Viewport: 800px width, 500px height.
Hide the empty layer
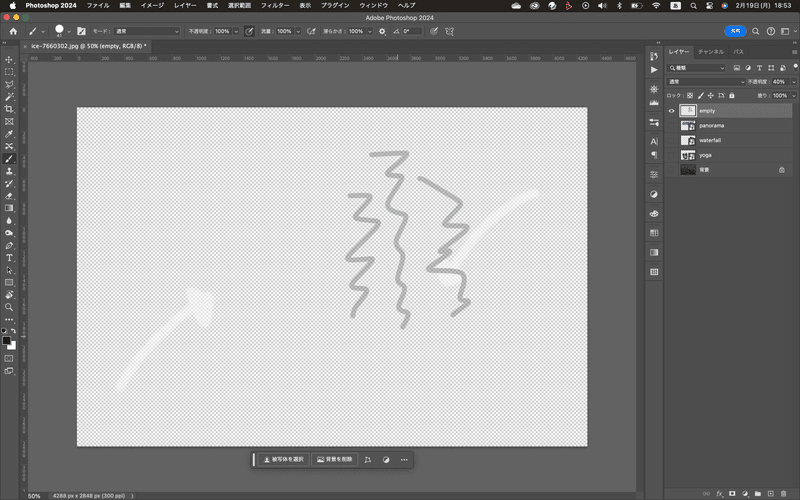coord(671,111)
